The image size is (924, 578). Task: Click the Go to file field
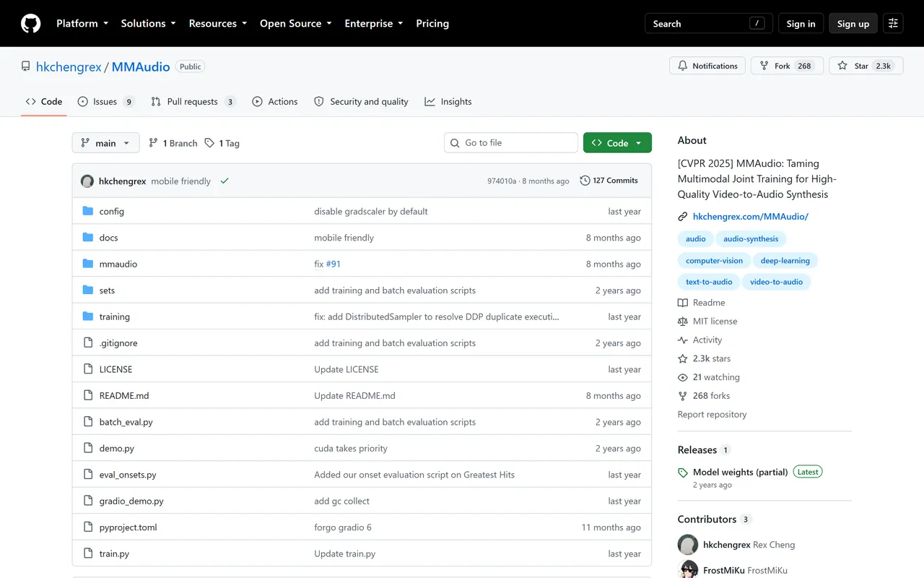coord(511,143)
